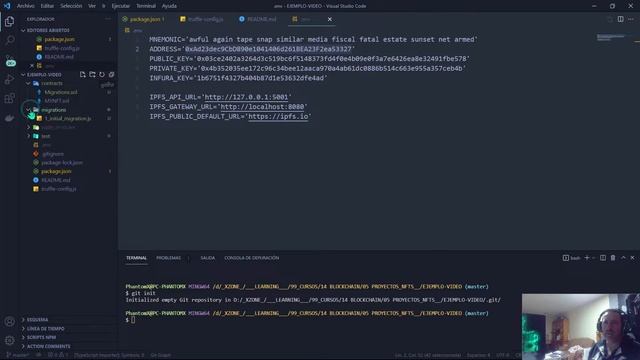The width and height of the screenshot is (640, 360).
Task: Open .gitignore file in tree
Action: (x=53, y=154)
